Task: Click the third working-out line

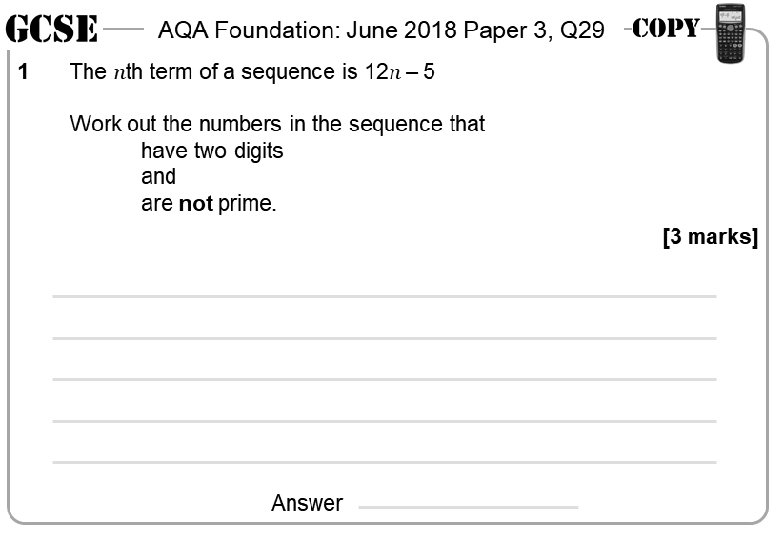Action: [x=385, y=379]
